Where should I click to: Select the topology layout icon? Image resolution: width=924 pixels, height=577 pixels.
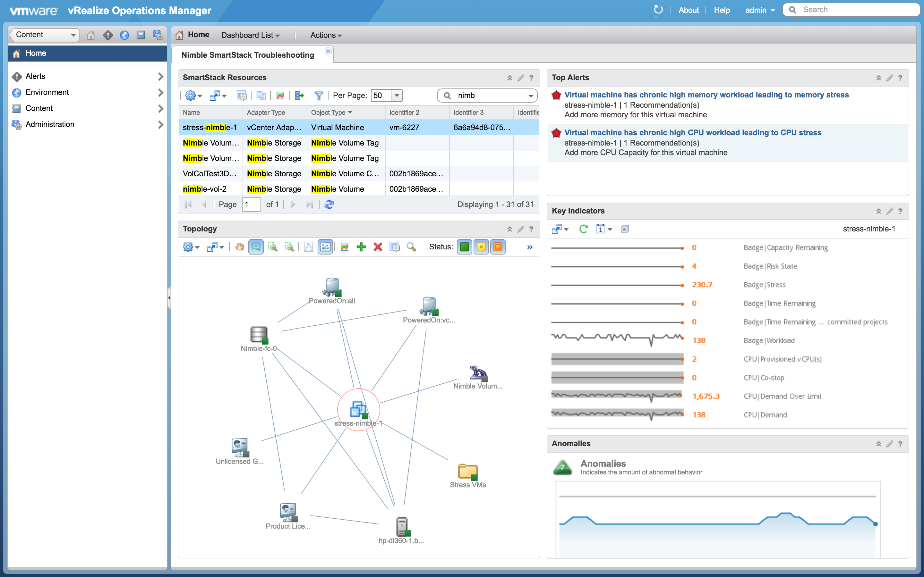(x=325, y=247)
